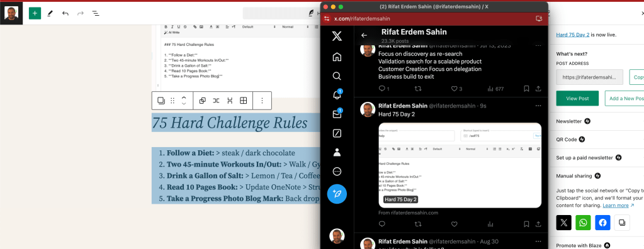Open more menu on 'Hard 75 Day 2' post
Screen dimensions: 644x249
click(538, 106)
